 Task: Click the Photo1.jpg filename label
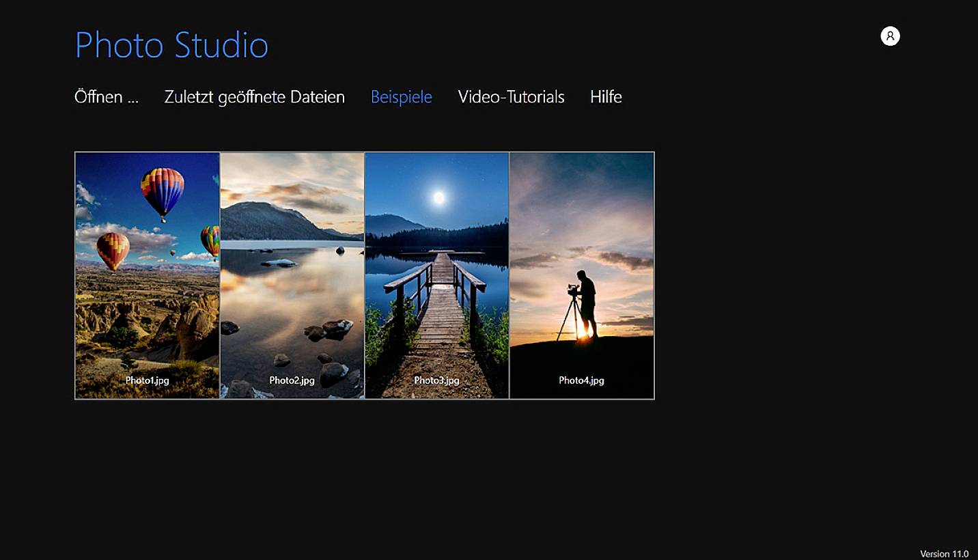click(x=147, y=380)
